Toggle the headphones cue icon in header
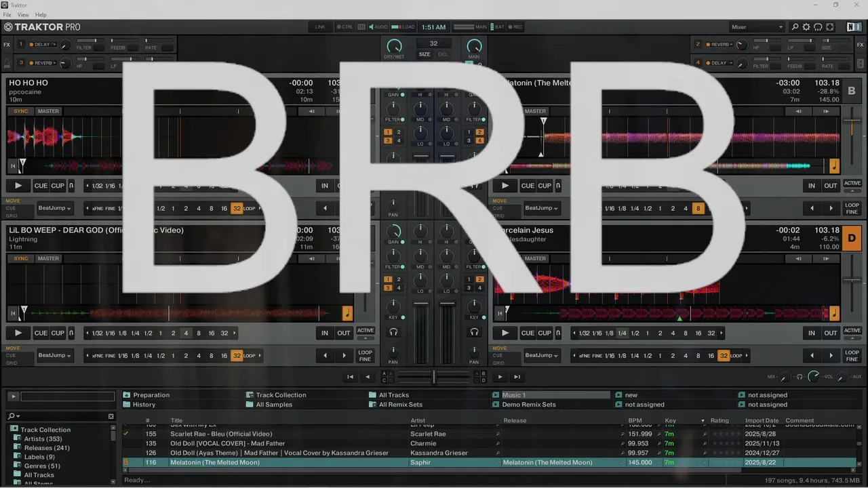This screenshot has width=868, height=488. click(x=818, y=27)
